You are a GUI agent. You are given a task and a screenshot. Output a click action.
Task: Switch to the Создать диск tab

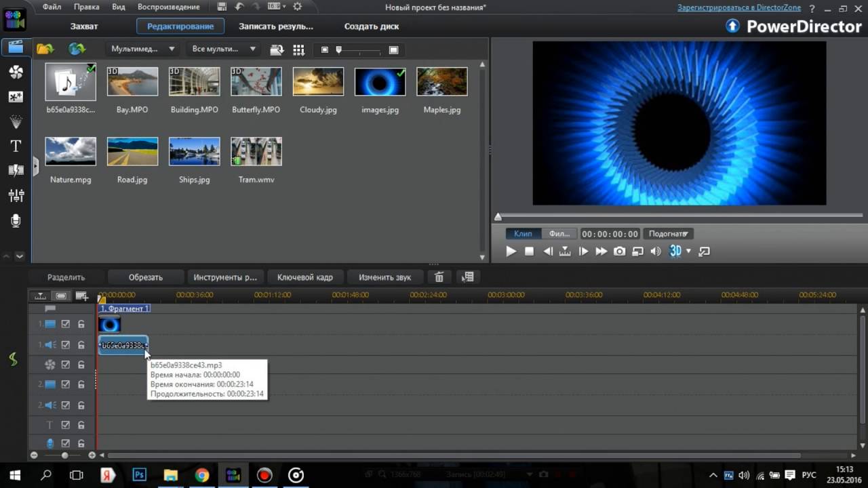point(372,26)
